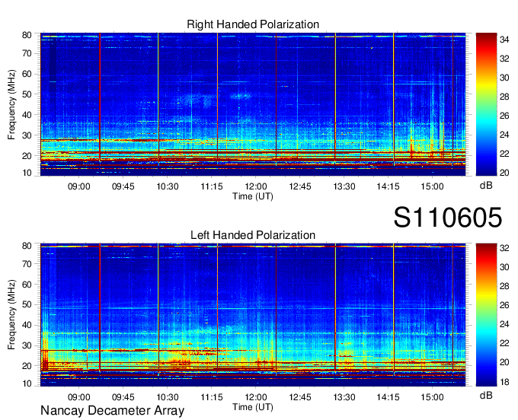
Task: Click the 10 frequency tick on bottom plot
Action: coord(27,383)
